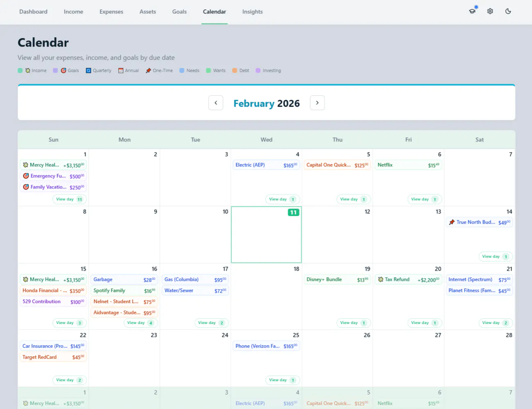This screenshot has height=409, width=532.
Task: Click the income icon beside Tax Refund
Action: pyautogui.click(x=381, y=279)
